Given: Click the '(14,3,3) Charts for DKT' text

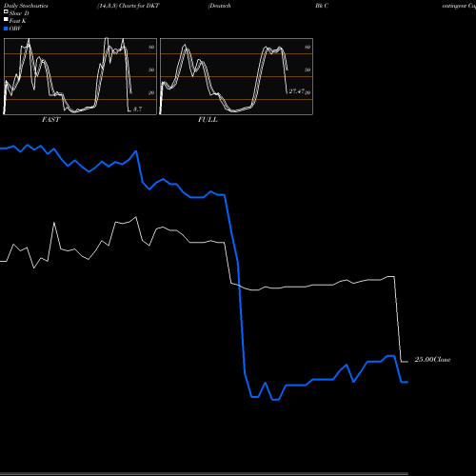Looking at the screenshot, I should (x=129, y=6).
